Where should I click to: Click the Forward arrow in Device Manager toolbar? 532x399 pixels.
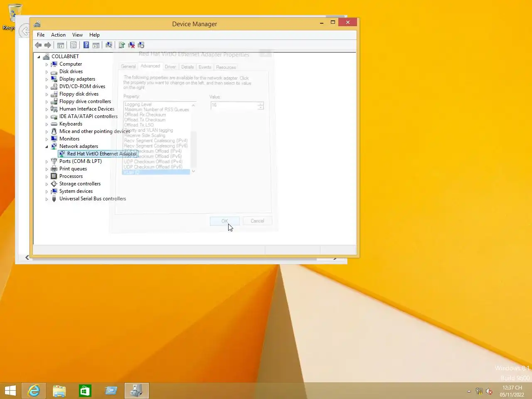coord(48,45)
